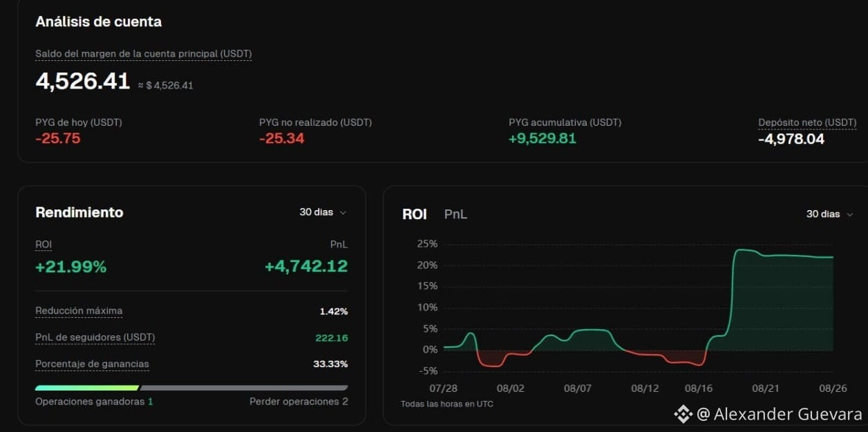Click the win/loss ratio progress bar

click(x=191, y=388)
